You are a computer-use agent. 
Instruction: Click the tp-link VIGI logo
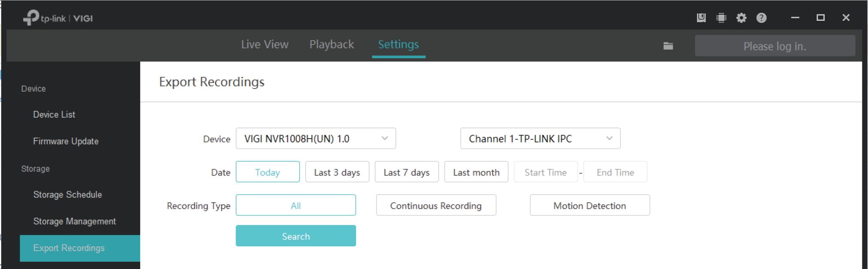coord(58,18)
